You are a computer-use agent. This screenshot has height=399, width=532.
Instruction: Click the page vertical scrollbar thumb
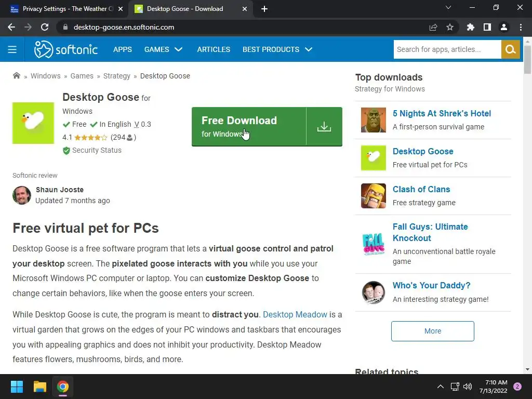(527, 59)
